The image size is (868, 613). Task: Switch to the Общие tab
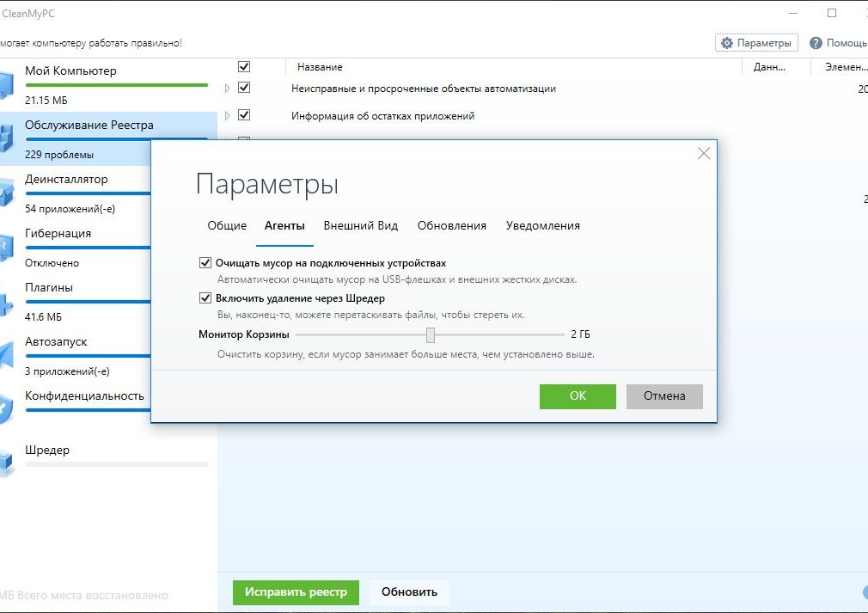tap(227, 225)
